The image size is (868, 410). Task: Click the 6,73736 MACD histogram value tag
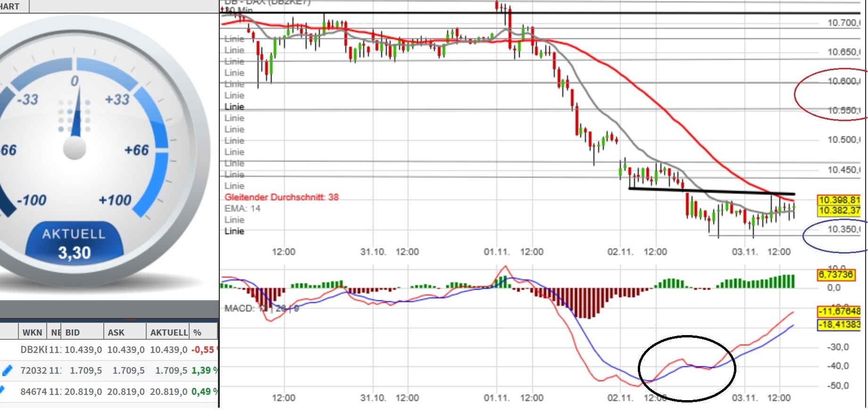835,274
